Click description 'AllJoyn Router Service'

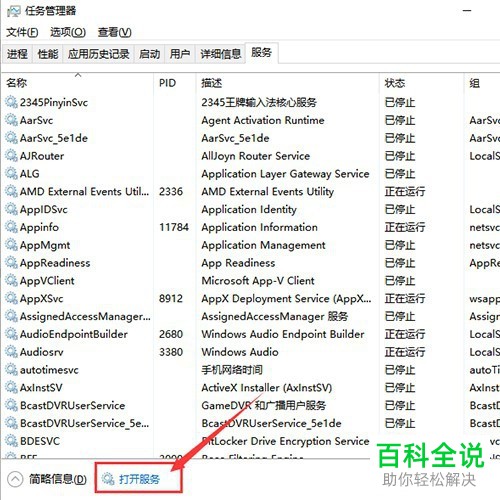pos(256,156)
